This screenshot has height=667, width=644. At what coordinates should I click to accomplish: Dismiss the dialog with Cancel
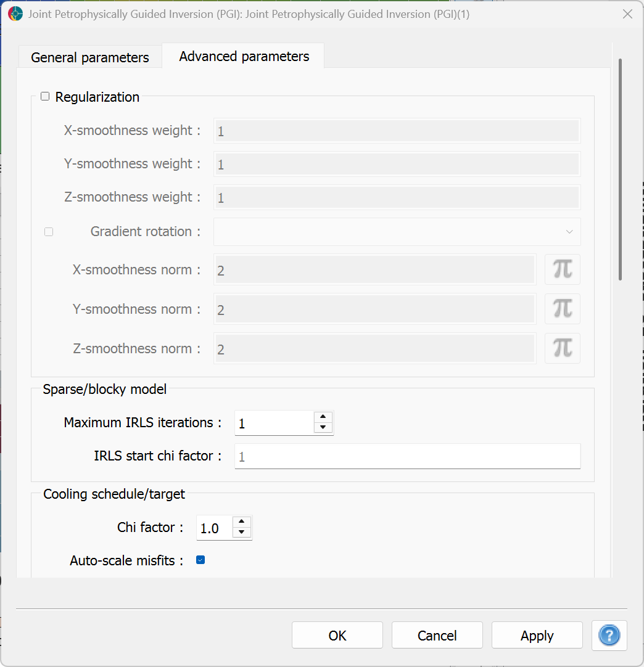437,635
